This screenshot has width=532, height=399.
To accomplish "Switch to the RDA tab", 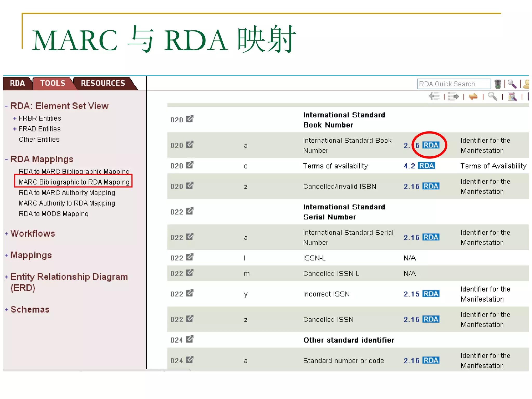I will point(17,83).
